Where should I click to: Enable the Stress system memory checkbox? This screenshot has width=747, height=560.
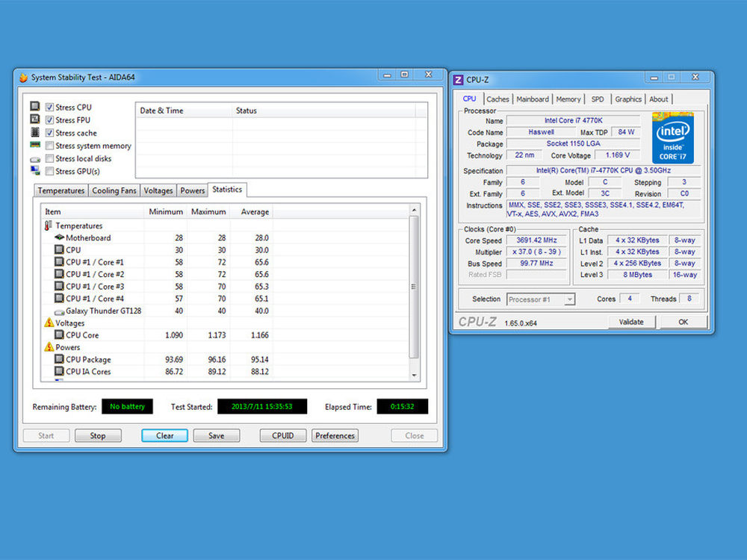pyautogui.click(x=49, y=146)
